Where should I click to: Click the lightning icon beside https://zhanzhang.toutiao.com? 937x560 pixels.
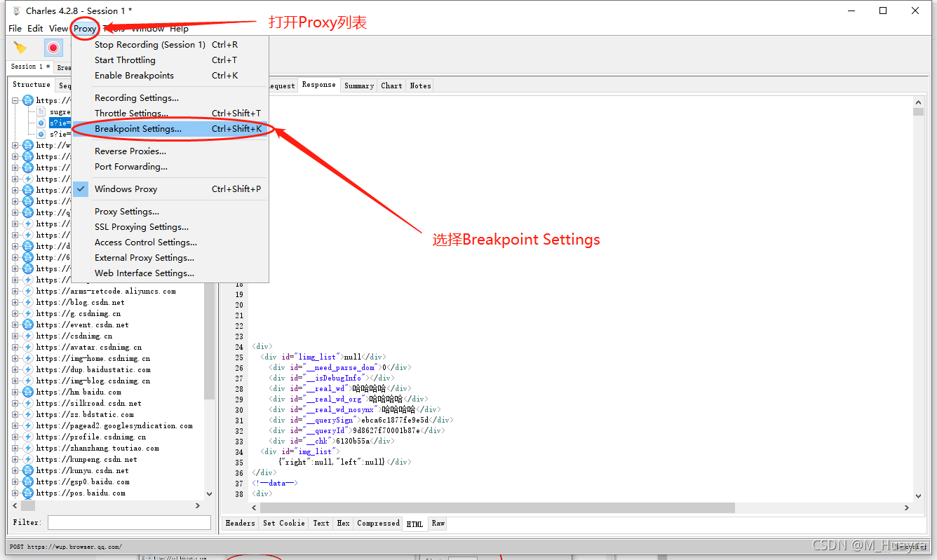[x=28, y=448]
